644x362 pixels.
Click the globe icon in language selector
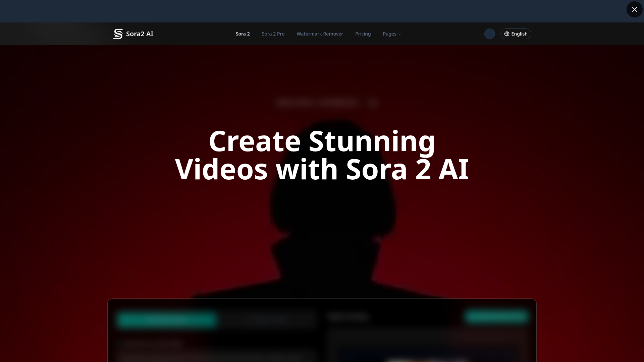point(507,34)
